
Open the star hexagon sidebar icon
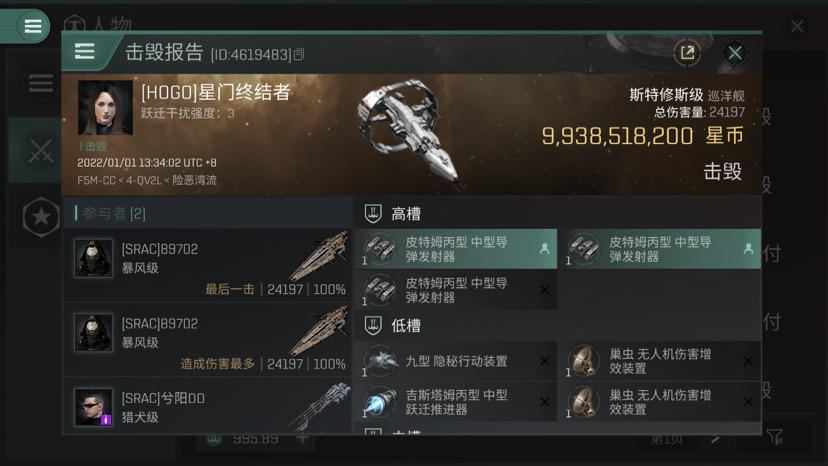click(x=41, y=217)
